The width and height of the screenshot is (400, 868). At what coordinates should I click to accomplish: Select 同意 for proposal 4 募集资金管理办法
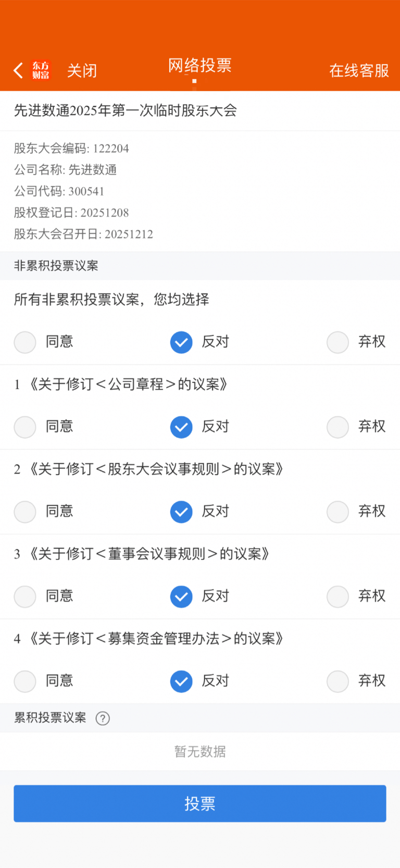[25, 681]
